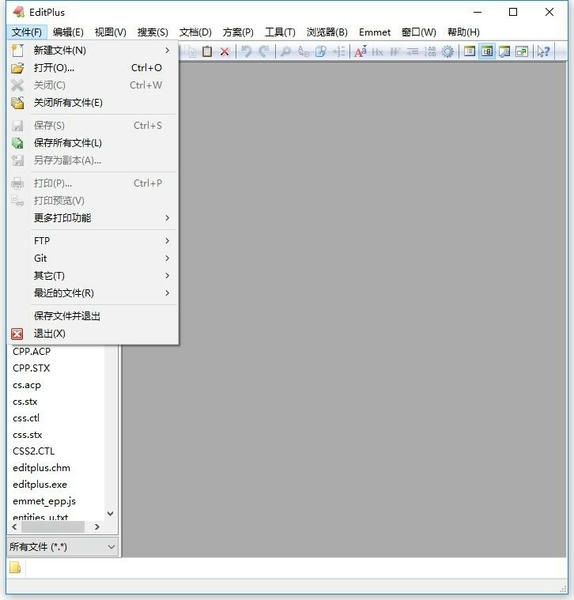Select CPP.STX in the file list
Image resolution: width=574 pixels, height=600 pixels.
31,368
